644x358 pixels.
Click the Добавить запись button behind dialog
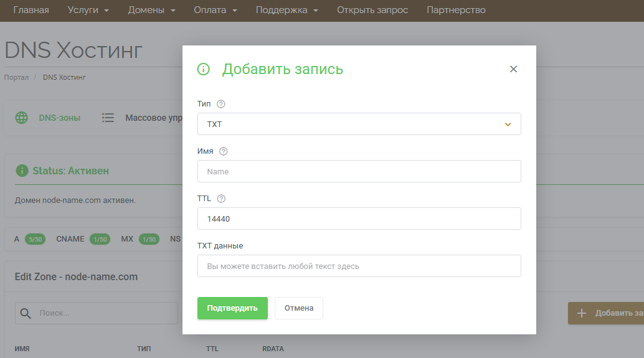coord(606,313)
